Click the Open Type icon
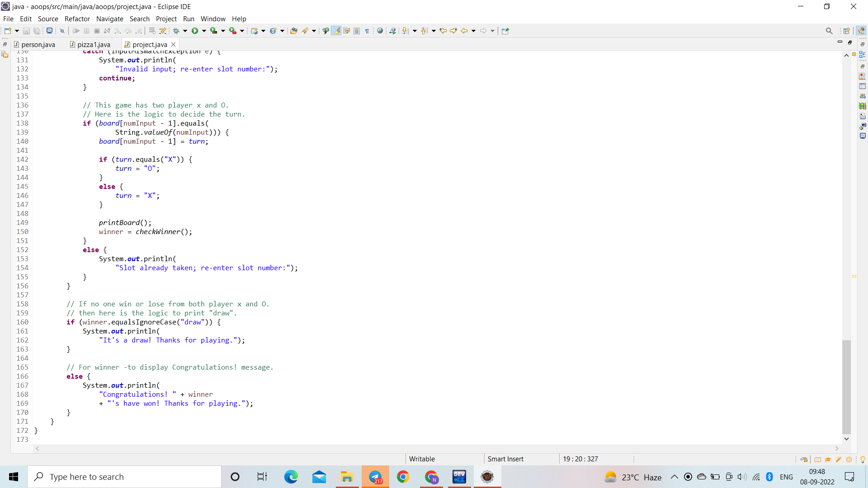Screen dimensions: 868x488 click(293, 31)
